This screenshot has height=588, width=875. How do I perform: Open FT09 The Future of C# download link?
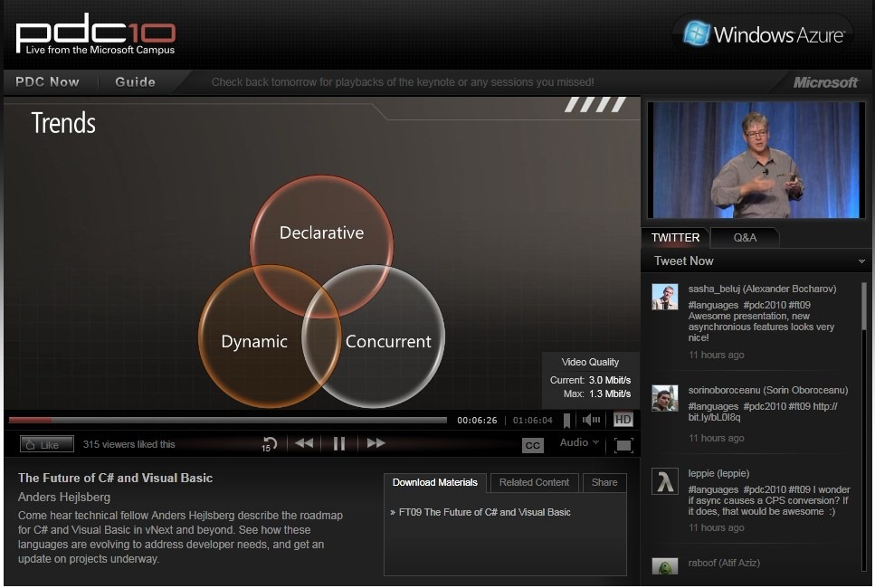(484, 512)
